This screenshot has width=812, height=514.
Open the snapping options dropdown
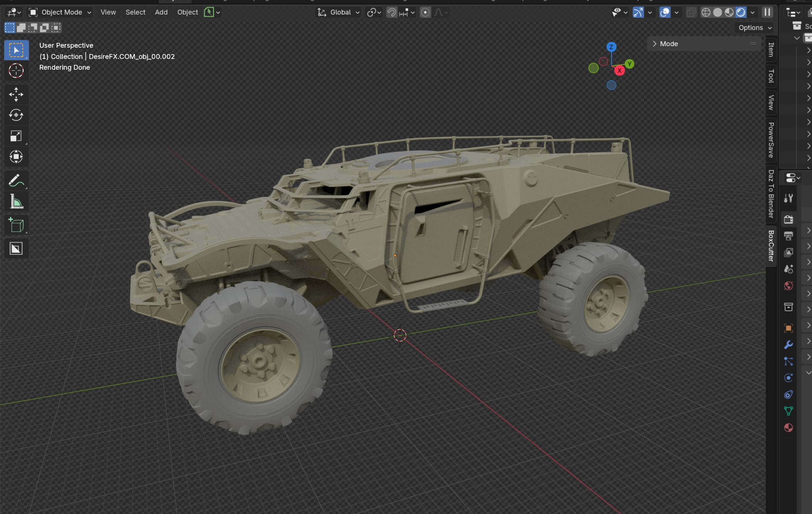click(x=407, y=12)
